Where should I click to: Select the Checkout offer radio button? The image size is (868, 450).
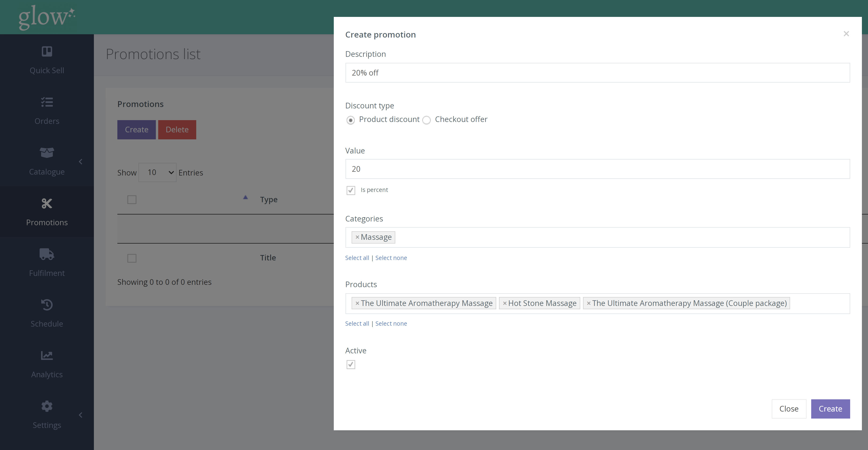point(426,120)
